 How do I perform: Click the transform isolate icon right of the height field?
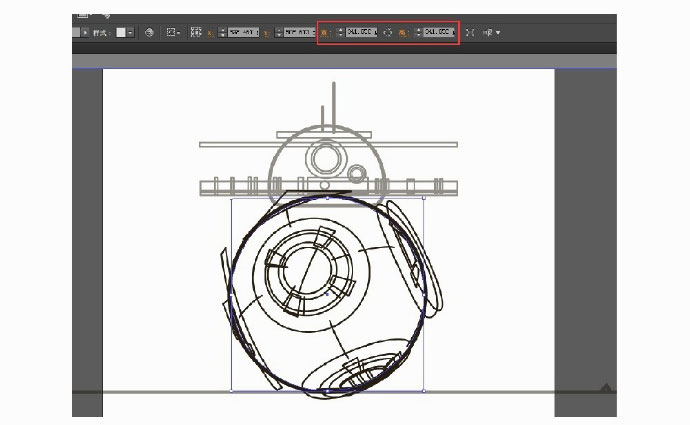click(470, 33)
